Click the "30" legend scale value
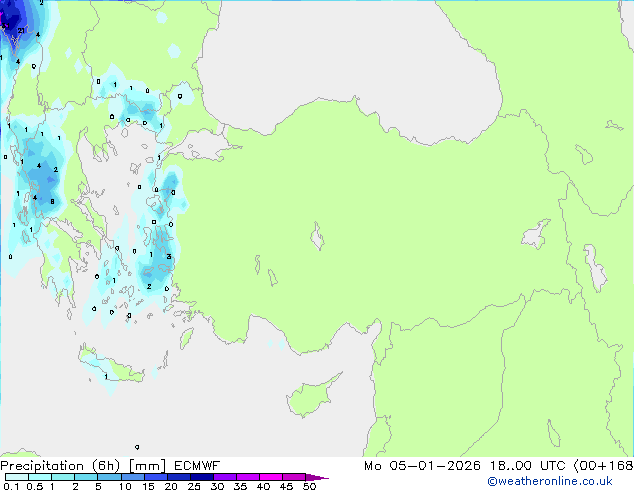Image resolution: width=634 pixels, height=490 pixels. [x=217, y=486]
